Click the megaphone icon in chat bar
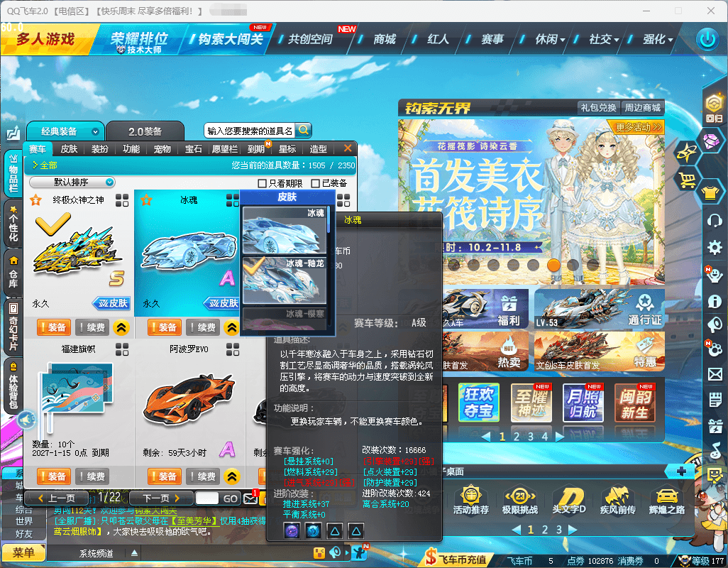The height and width of the screenshot is (568, 728). click(335, 552)
